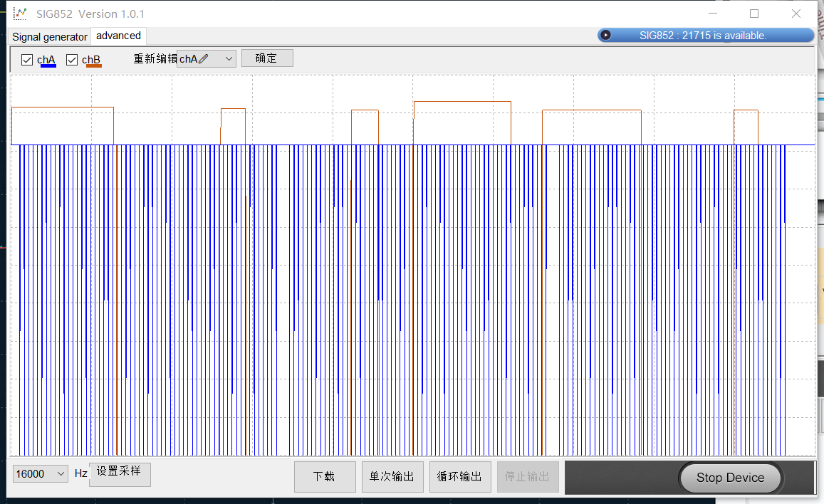This screenshot has width=824, height=504.
Task: Toggle the chB channel checkbox
Action: (72, 60)
